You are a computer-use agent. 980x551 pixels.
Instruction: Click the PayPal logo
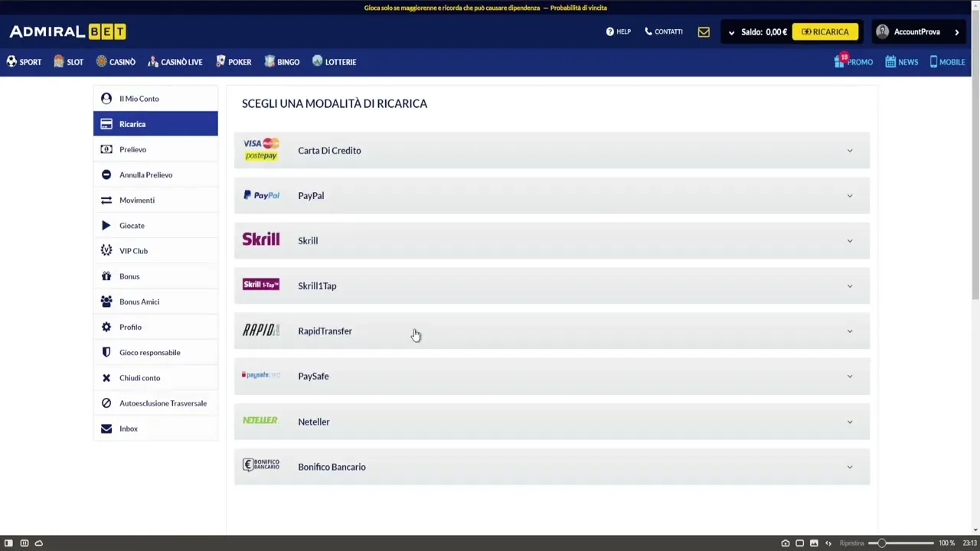(x=261, y=195)
